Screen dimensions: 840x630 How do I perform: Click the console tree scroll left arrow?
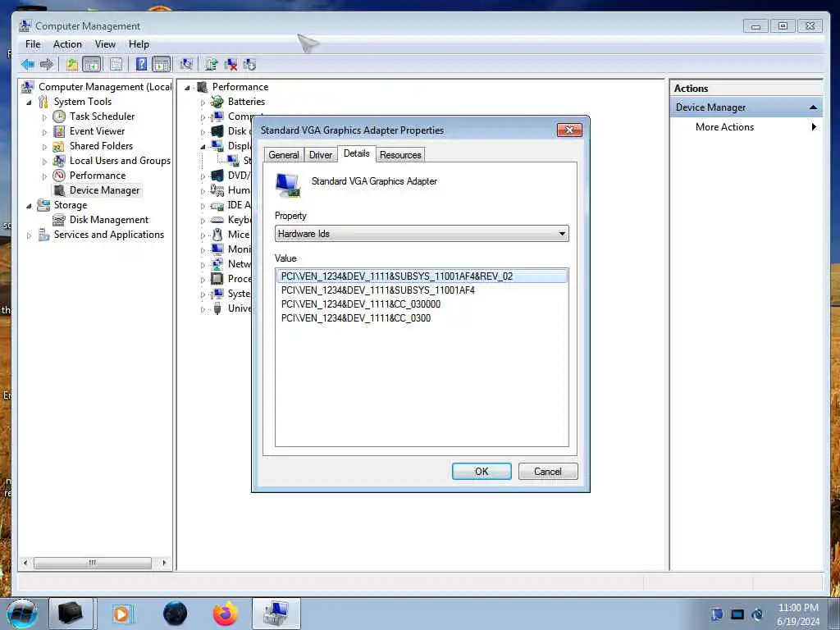point(25,563)
